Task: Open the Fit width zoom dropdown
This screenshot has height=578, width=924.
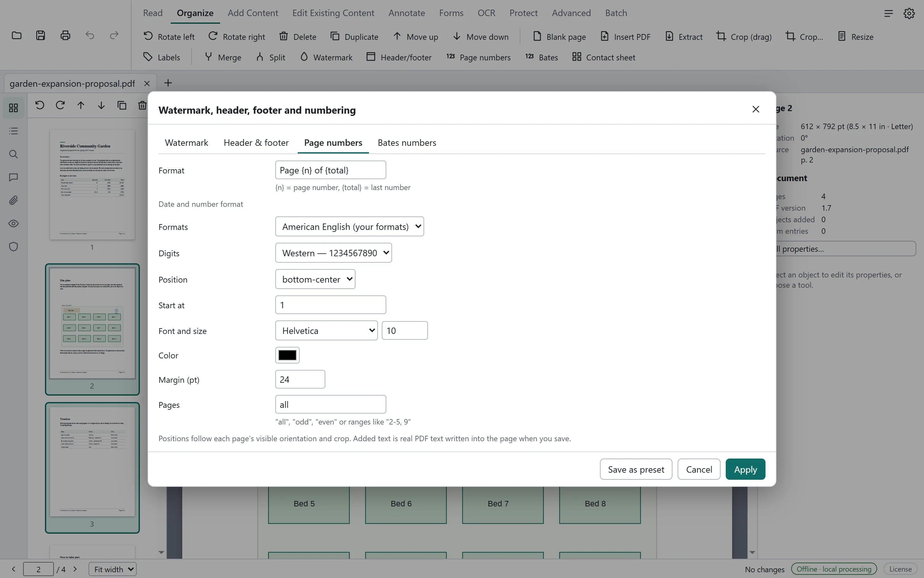Action: click(113, 569)
